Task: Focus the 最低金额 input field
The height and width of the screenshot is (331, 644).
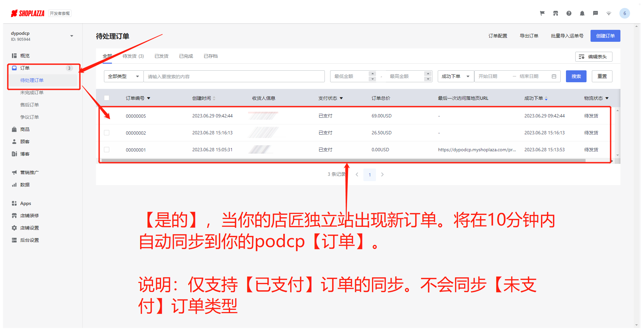Action: pos(349,76)
